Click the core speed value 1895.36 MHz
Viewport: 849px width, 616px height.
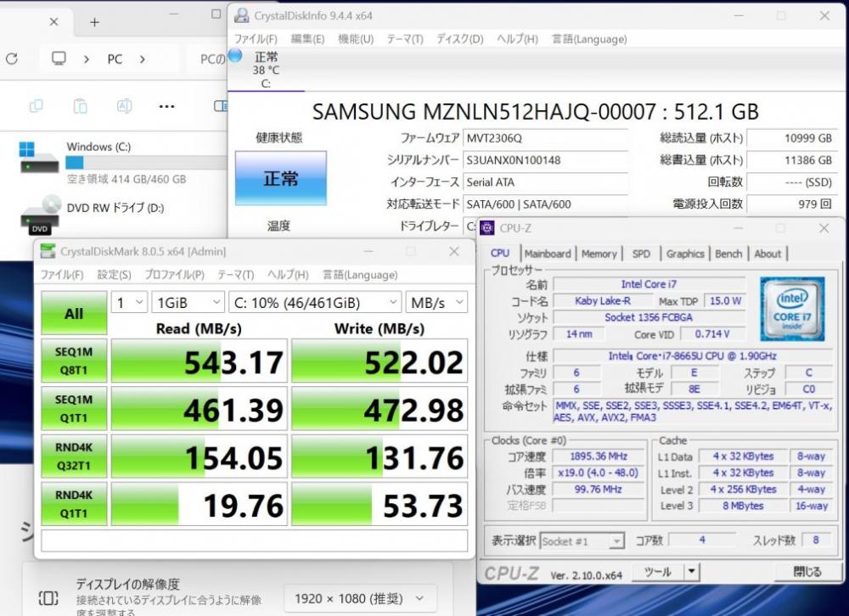[598, 456]
